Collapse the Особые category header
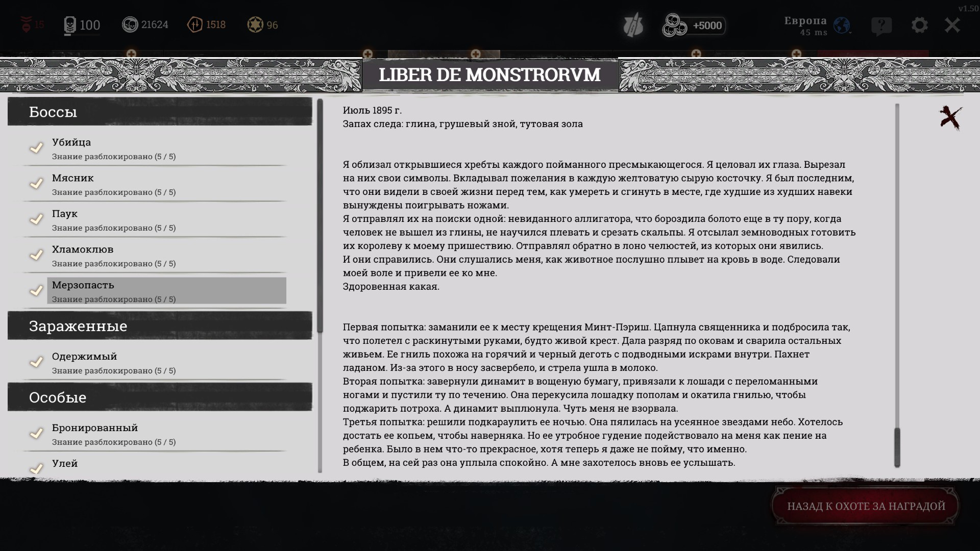The image size is (980, 551). [160, 397]
